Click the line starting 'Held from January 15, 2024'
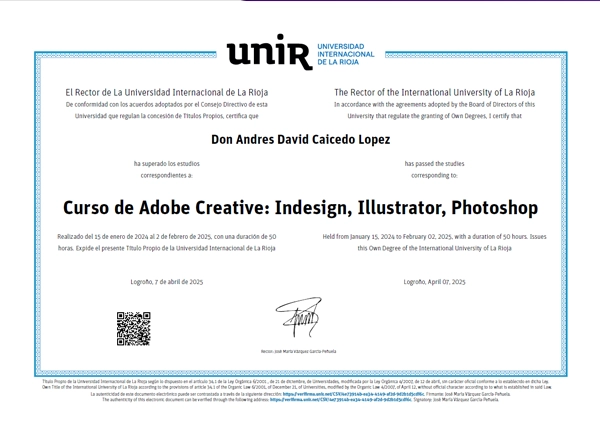Screen dimensions: 600x424 [434, 237]
